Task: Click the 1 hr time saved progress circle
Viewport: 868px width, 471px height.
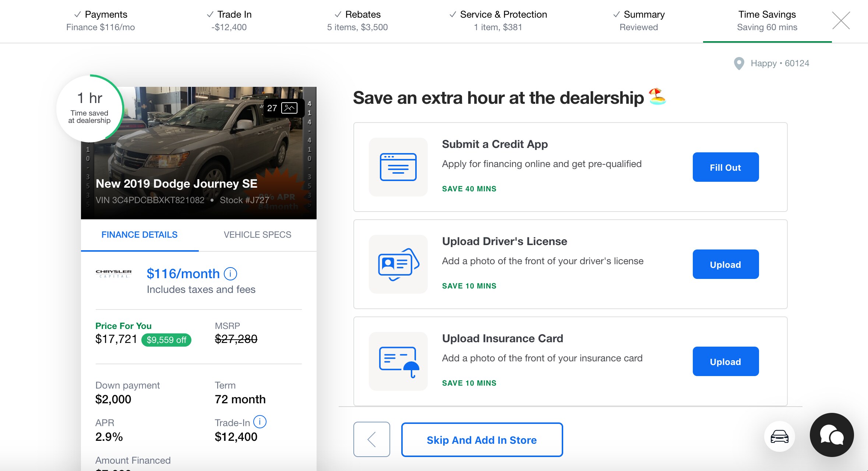Action: (x=89, y=109)
